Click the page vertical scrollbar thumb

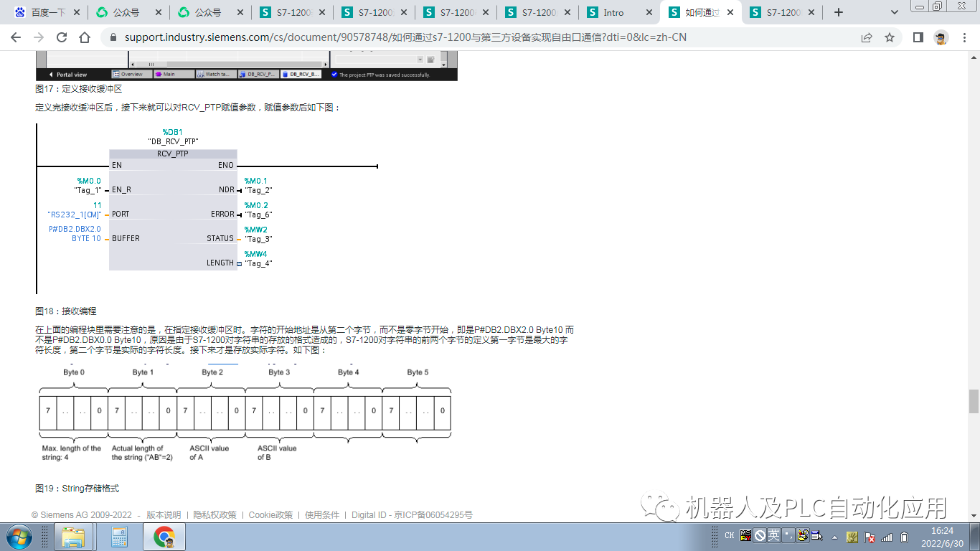pyautogui.click(x=974, y=402)
